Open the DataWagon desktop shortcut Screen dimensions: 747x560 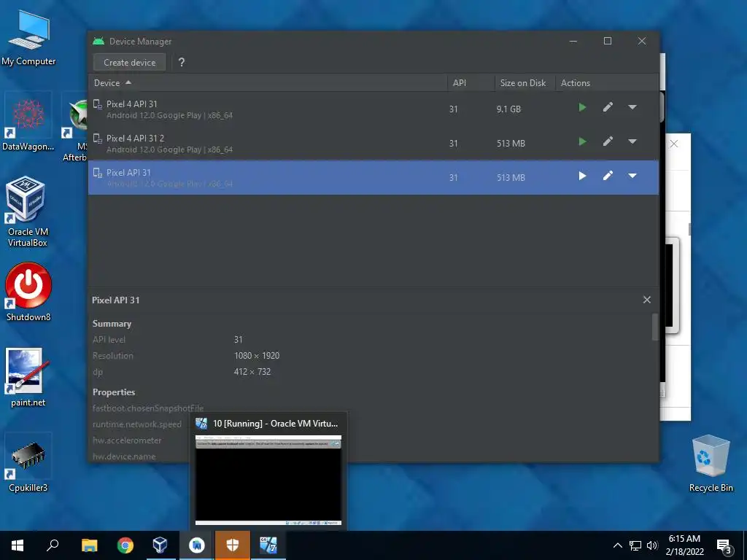point(28,122)
